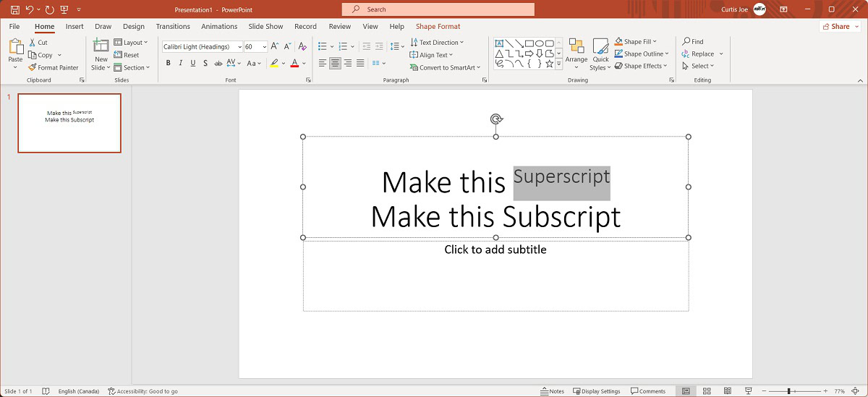This screenshot has height=397, width=868.
Task: Click Convert to SmartArt
Action: click(x=443, y=67)
